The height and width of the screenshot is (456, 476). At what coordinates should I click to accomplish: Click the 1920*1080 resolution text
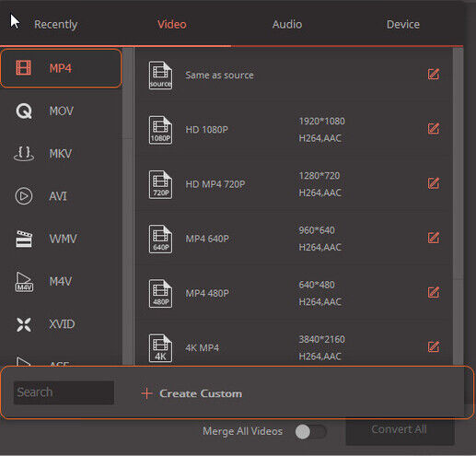(x=321, y=122)
